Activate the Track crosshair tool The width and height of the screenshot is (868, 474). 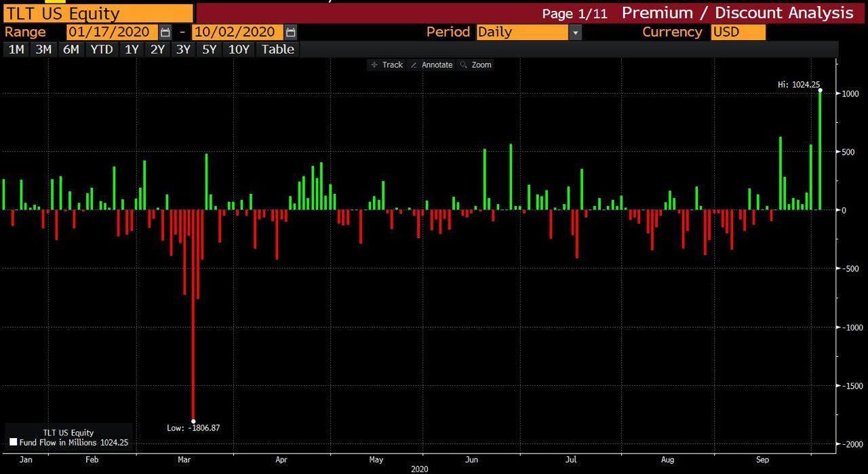click(387, 65)
